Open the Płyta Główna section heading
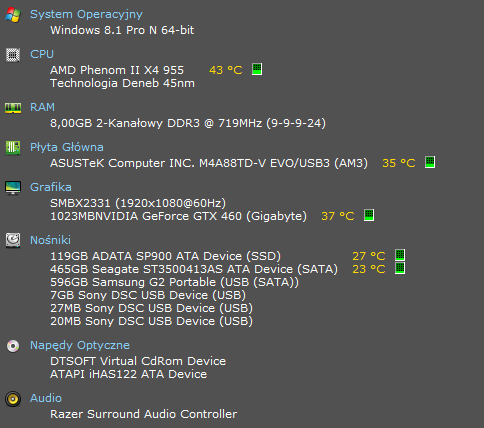The height and width of the screenshot is (428, 484). click(67, 147)
